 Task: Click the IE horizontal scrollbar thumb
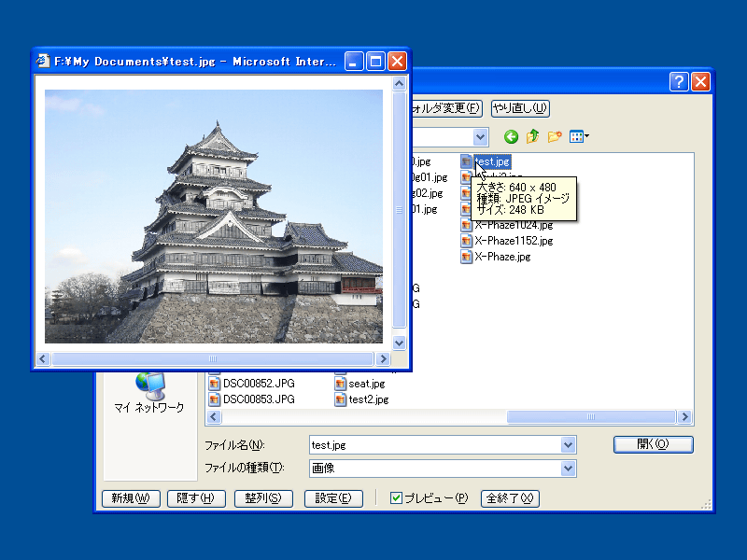point(213,359)
